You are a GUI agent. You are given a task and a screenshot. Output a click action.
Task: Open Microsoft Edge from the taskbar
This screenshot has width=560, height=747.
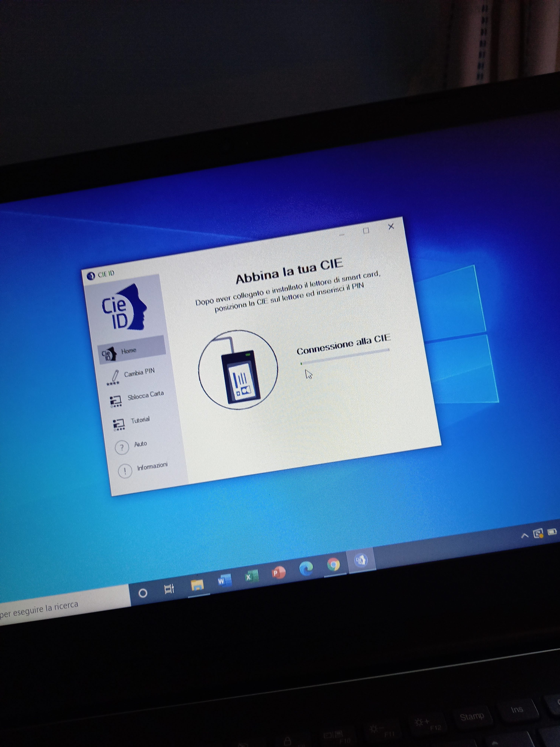(x=306, y=568)
